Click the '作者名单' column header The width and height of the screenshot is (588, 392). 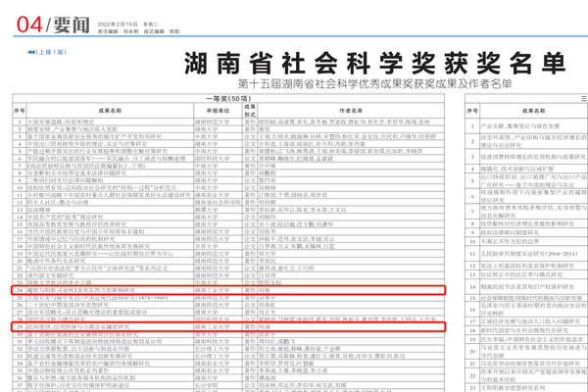(x=351, y=111)
